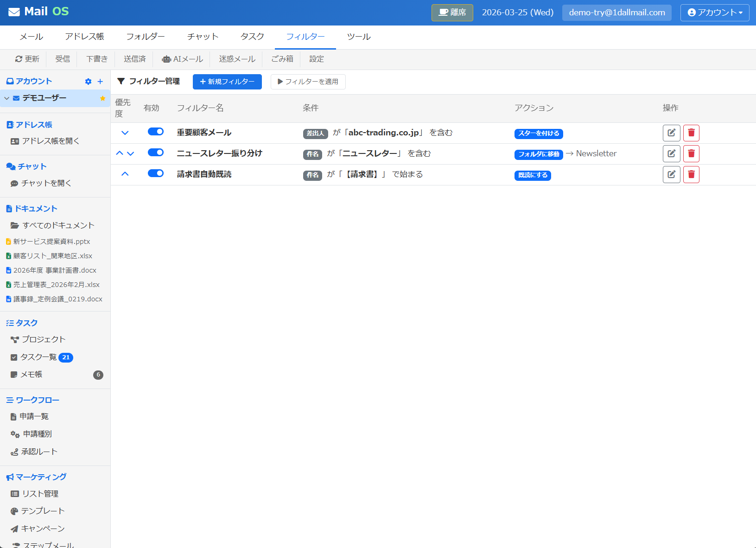The width and height of the screenshot is (756, 548).
Task: Move 請求書自動既読 filter up in priority
Action: tap(125, 174)
